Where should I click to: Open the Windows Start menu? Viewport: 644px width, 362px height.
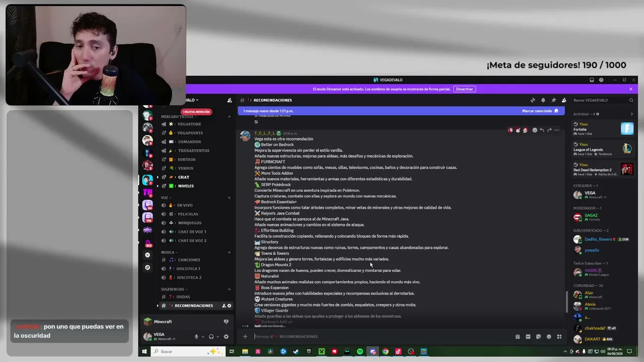point(144,351)
